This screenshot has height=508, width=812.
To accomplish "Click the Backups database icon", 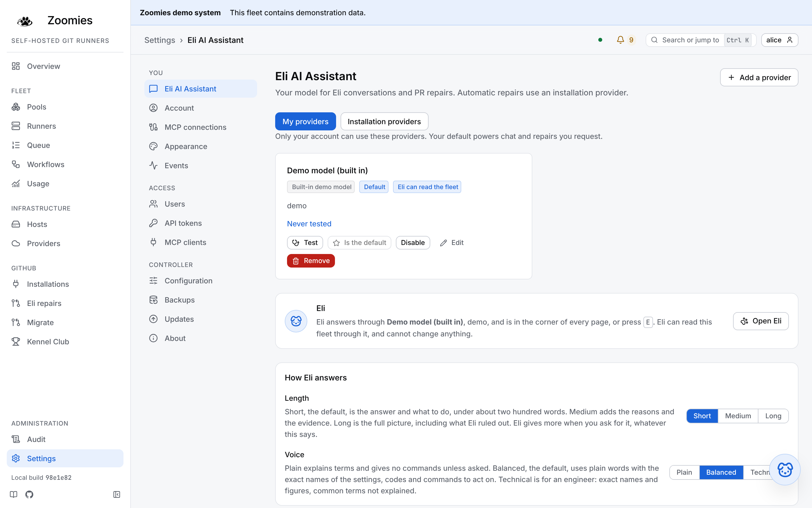I will tap(153, 300).
